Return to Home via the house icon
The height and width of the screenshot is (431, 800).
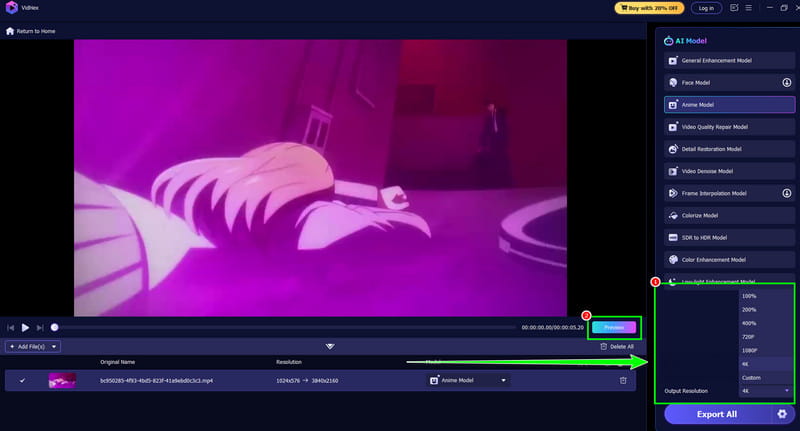10,31
